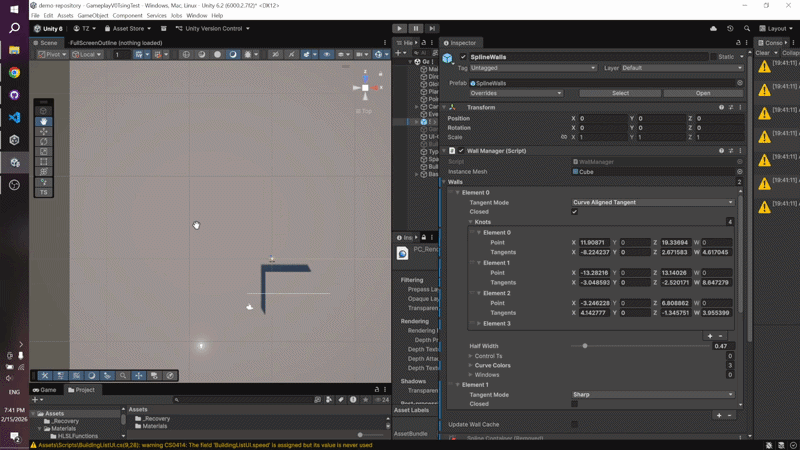800x450 pixels.
Task: Click the Pause button in top toolbar
Action: 416,29
